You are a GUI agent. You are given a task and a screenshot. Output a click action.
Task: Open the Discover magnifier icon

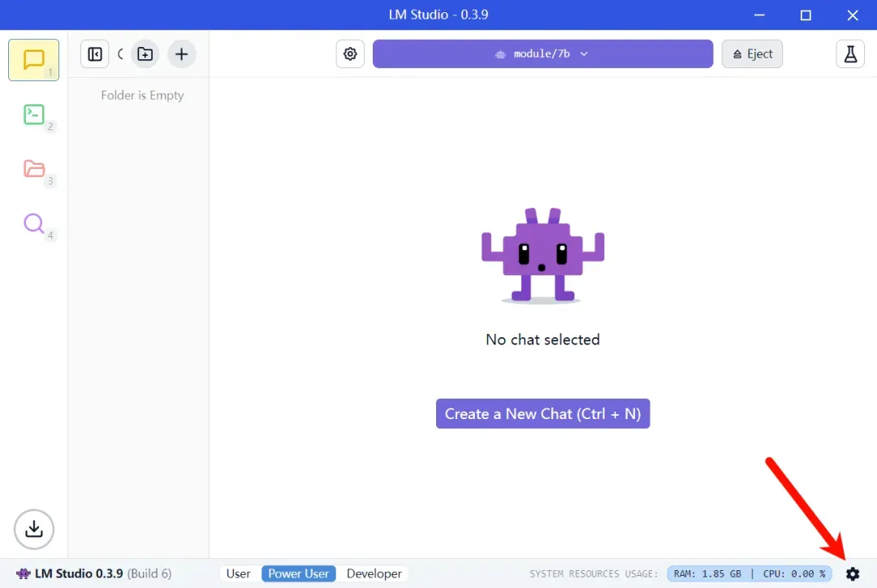(33, 223)
